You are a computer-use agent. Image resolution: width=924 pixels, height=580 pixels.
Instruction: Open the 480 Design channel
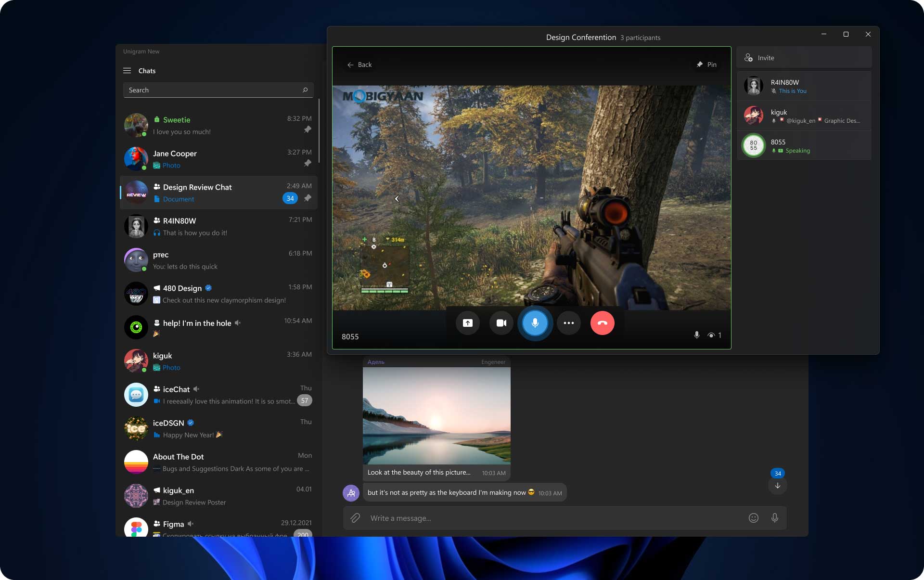pyautogui.click(x=218, y=294)
